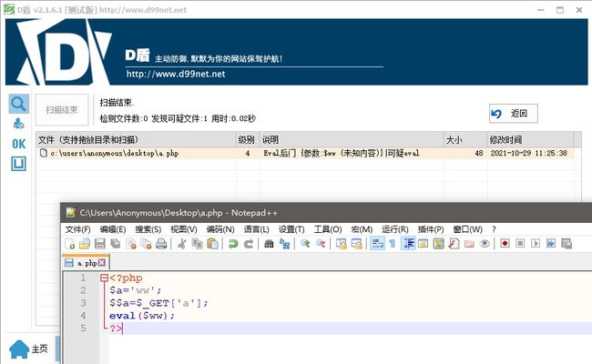This screenshot has width=592, height=364.
Task: Click the user defined language icon
Action: 423,244
